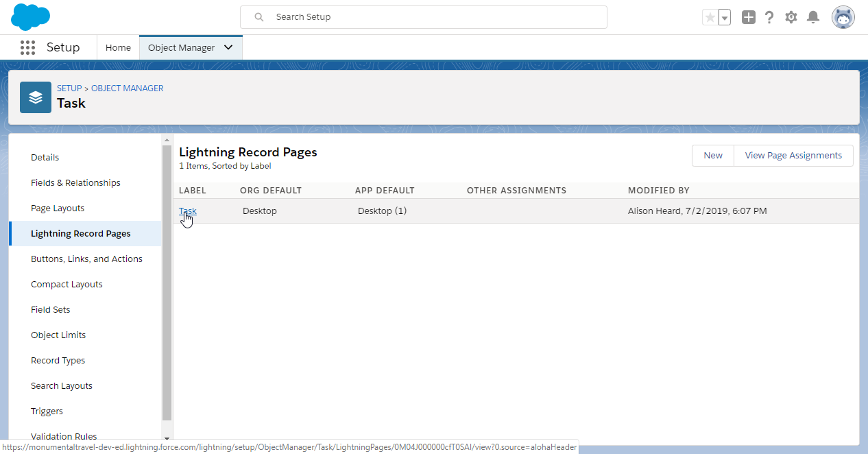The width and height of the screenshot is (868, 454).
Task: Select Lightning Record Pages in sidebar
Action: [x=81, y=234]
